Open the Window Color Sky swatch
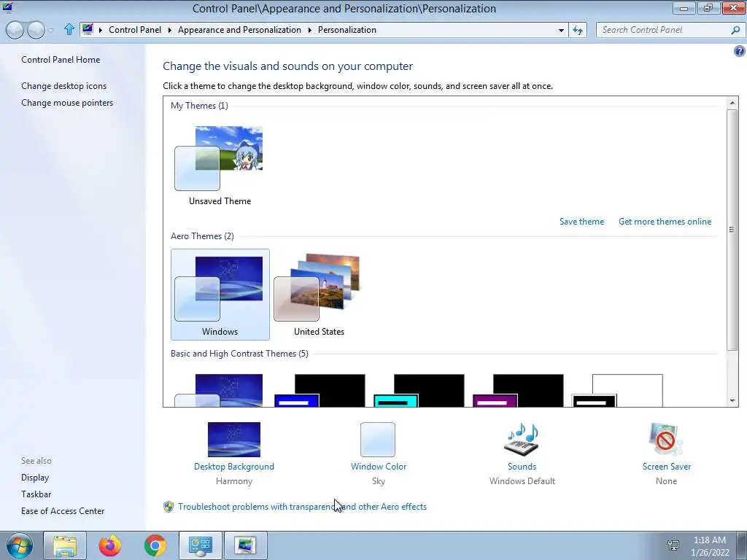The height and width of the screenshot is (560, 747). (x=378, y=440)
